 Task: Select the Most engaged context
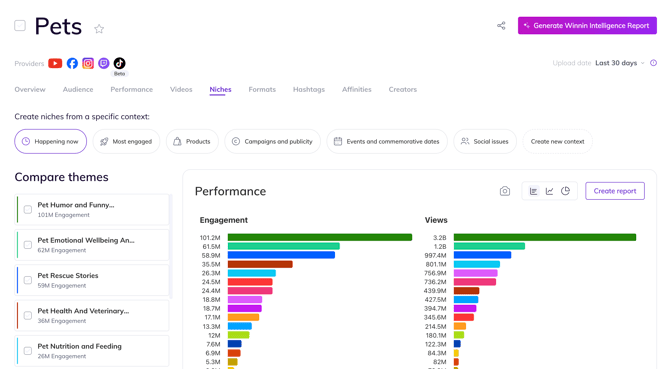coord(126,141)
